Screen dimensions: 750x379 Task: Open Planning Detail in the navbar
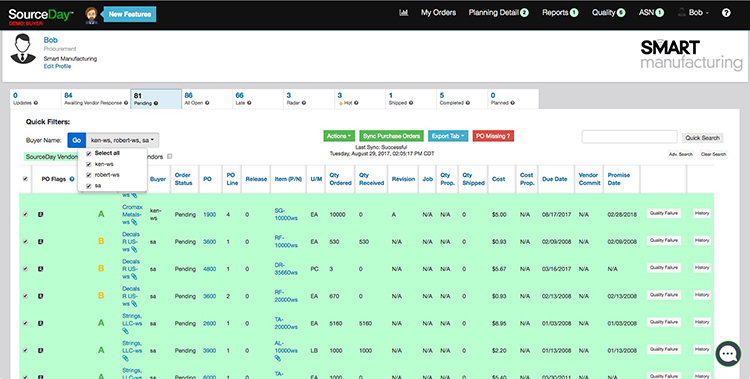tap(498, 13)
